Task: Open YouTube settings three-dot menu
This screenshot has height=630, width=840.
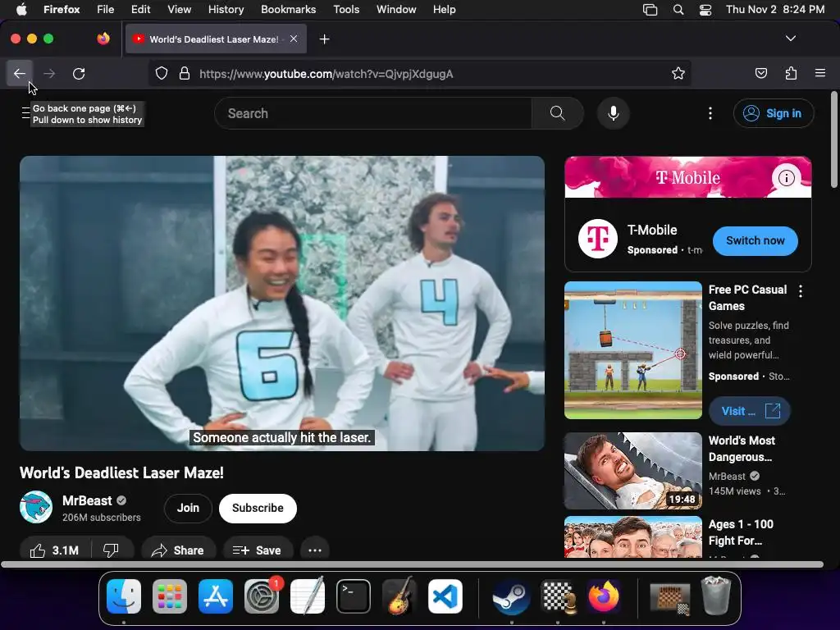Action: 710,113
